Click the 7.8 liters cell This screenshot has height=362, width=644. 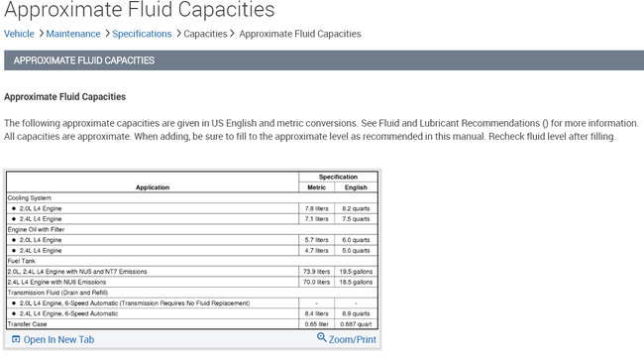[x=317, y=208]
